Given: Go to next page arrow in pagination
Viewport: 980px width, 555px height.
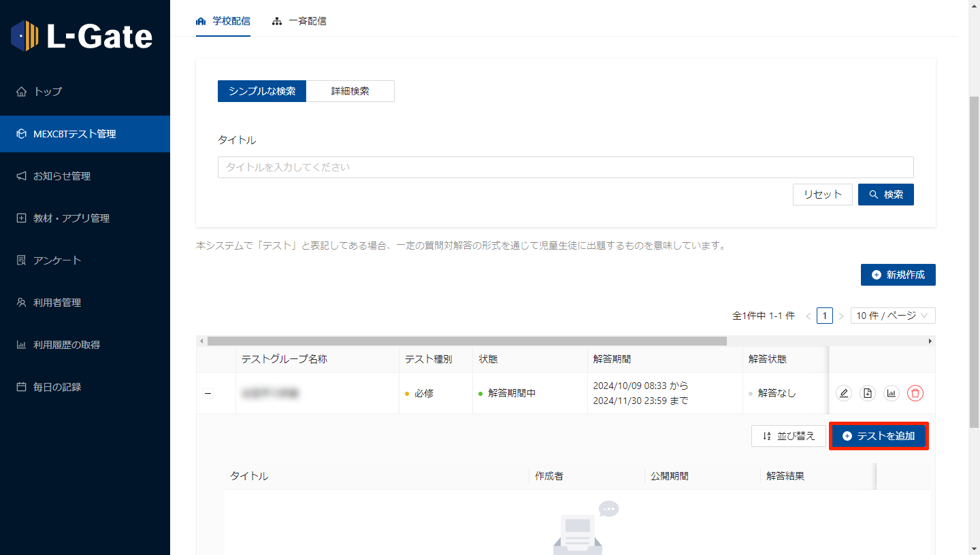Looking at the screenshot, I should point(841,316).
